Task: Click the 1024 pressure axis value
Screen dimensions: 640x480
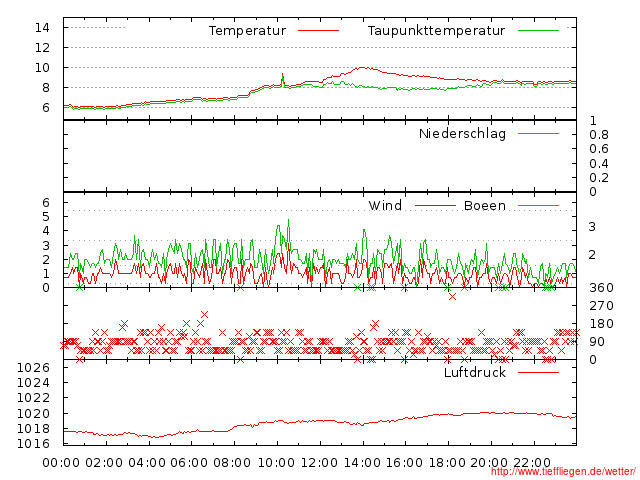Action: (33, 383)
